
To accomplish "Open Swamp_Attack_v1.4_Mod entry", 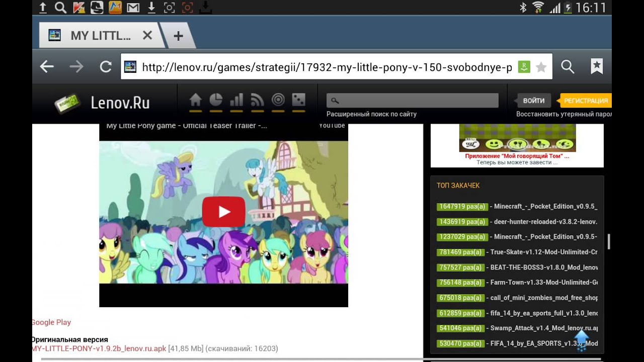I will (517, 328).
